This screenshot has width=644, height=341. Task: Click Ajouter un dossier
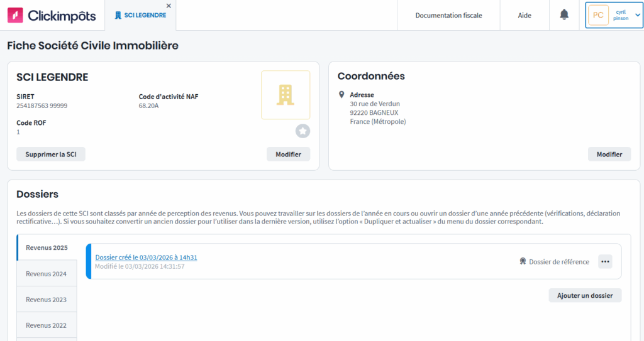click(x=585, y=295)
